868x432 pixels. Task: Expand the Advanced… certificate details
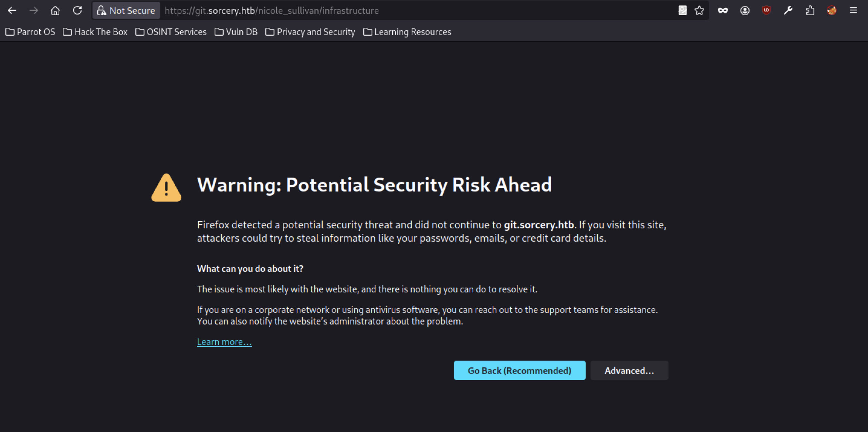click(629, 370)
